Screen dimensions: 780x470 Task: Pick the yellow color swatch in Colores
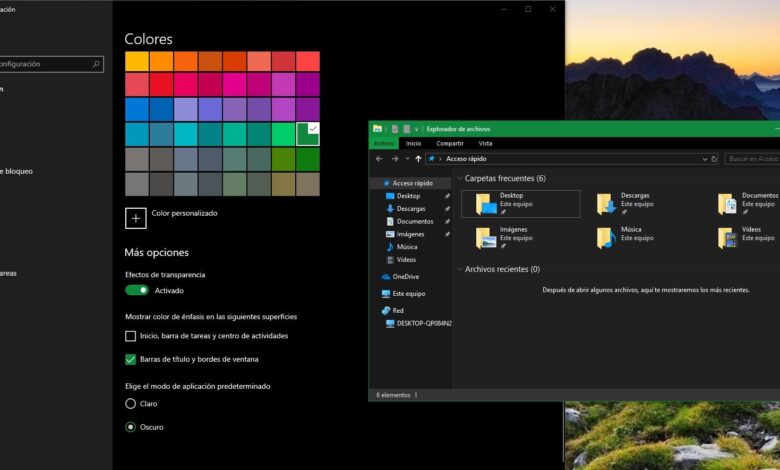[137, 61]
